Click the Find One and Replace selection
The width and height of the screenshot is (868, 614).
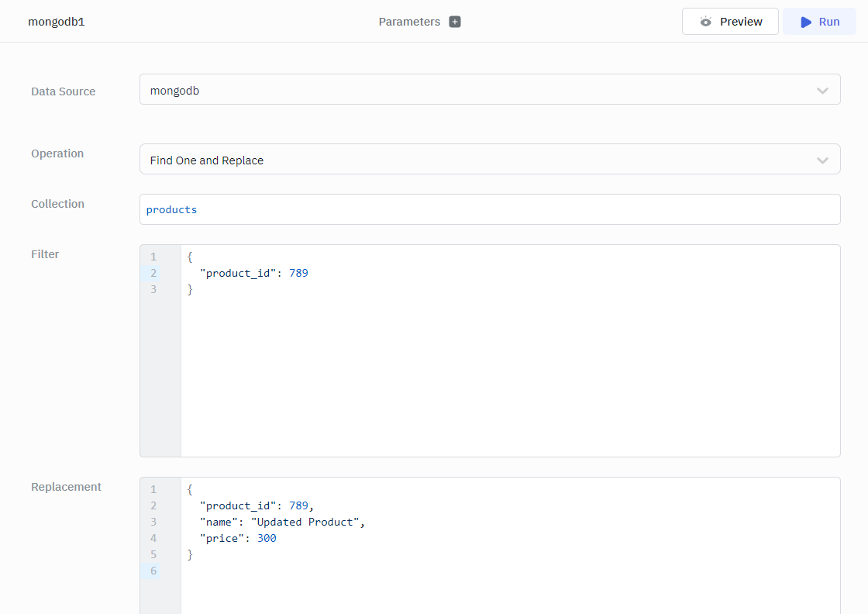(207, 160)
